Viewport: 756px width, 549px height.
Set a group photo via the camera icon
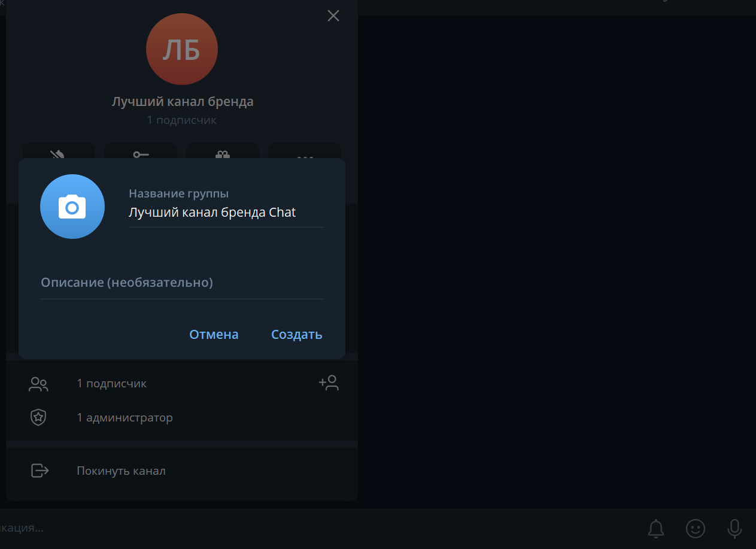point(72,206)
